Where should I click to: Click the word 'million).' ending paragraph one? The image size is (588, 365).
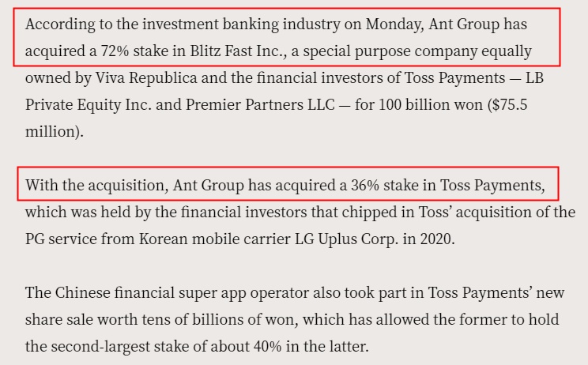(x=55, y=132)
